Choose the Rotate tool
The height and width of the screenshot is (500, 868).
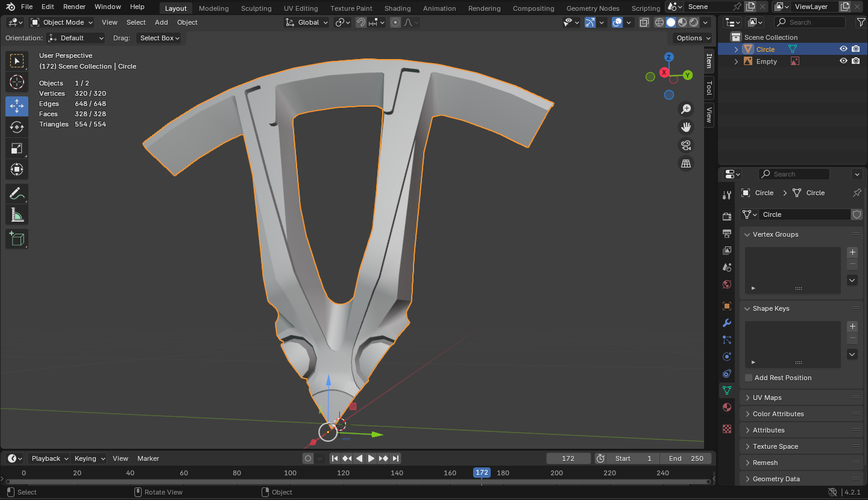[17, 127]
